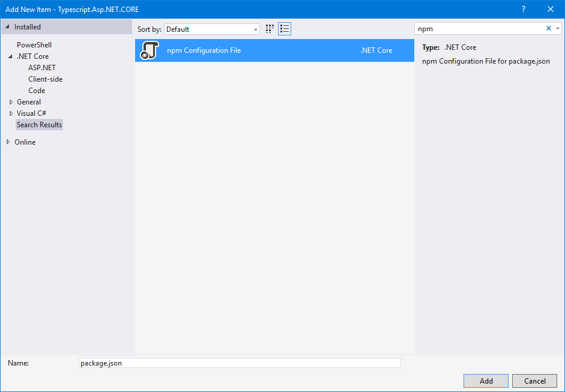565x392 pixels.
Task: Select the Installed header label
Action: point(28,27)
